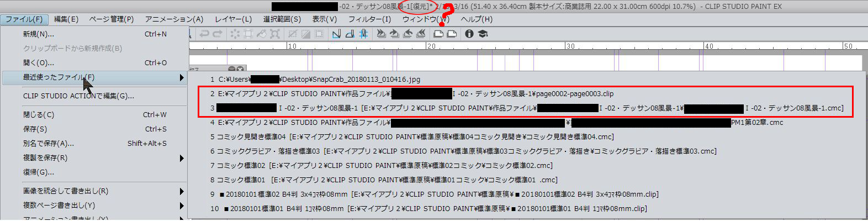Select 最近使ったファイル(F) submenu entry
Screen dimensions: 868x221
[x=95, y=77]
